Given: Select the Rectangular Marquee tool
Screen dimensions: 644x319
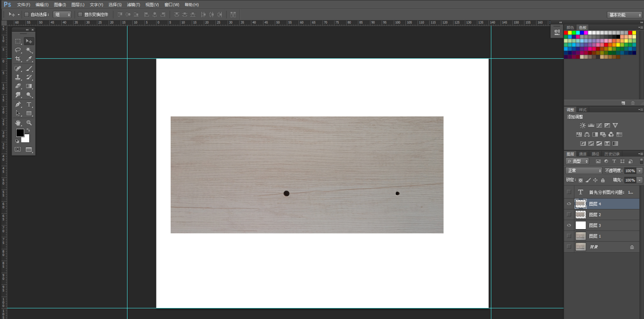Looking at the screenshot, I should tap(18, 41).
